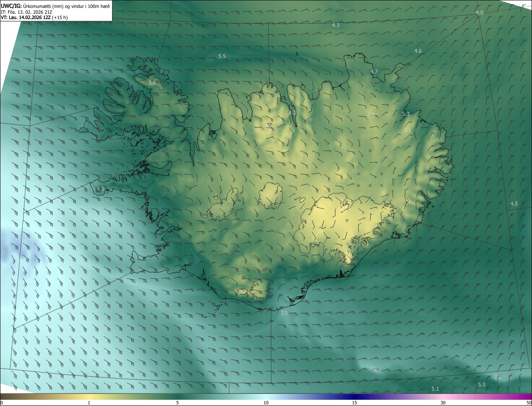Image resolution: width=532 pixels, height=406 pixels.
Task: Click the 3.6 value over the Westfjords
Action: coord(152,83)
